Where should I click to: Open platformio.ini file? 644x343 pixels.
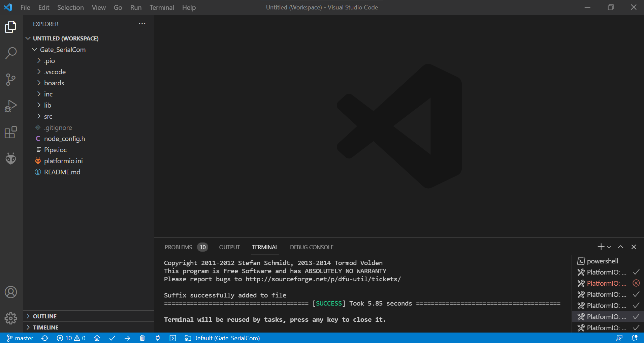click(63, 161)
